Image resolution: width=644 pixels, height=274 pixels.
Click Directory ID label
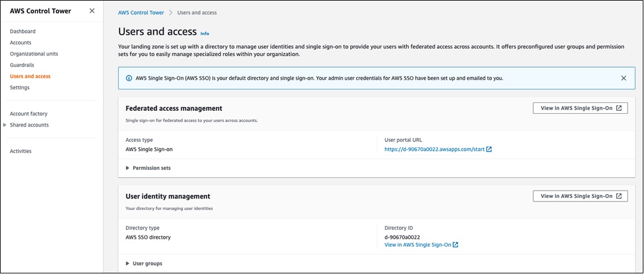[x=399, y=228]
